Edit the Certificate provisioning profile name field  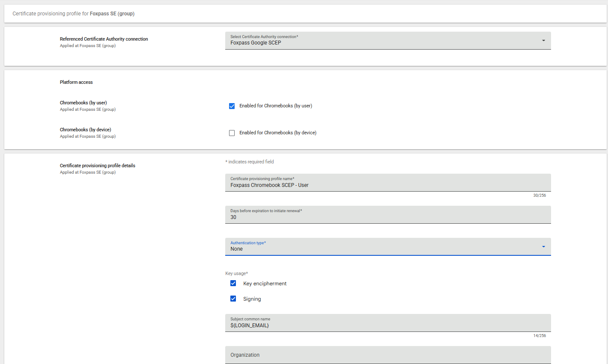point(388,183)
